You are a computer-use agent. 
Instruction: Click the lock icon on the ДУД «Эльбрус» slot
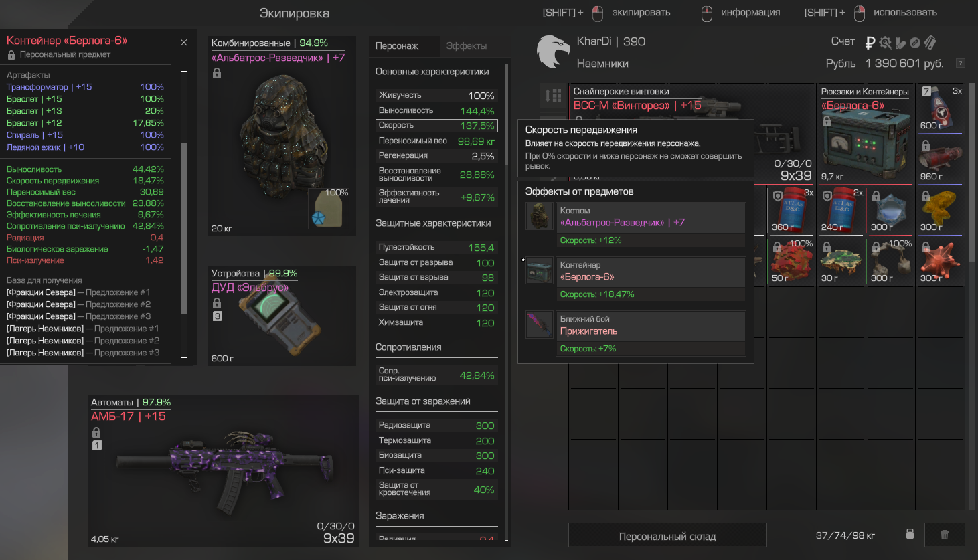217,303
